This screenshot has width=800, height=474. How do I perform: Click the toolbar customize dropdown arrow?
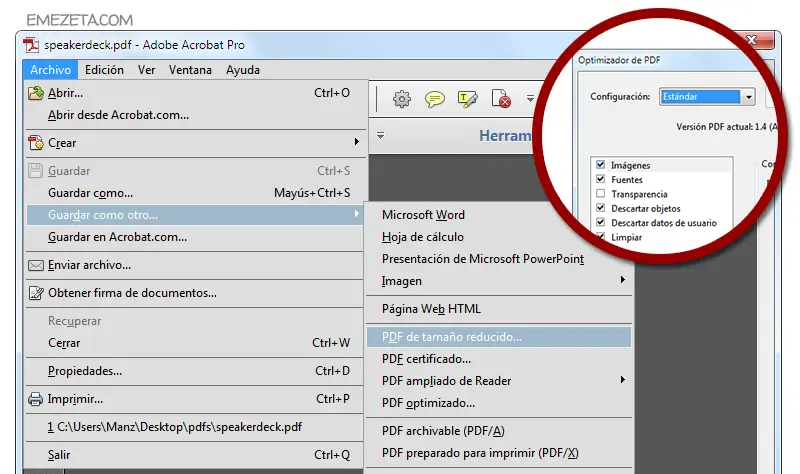pyautogui.click(x=530, y=100)
